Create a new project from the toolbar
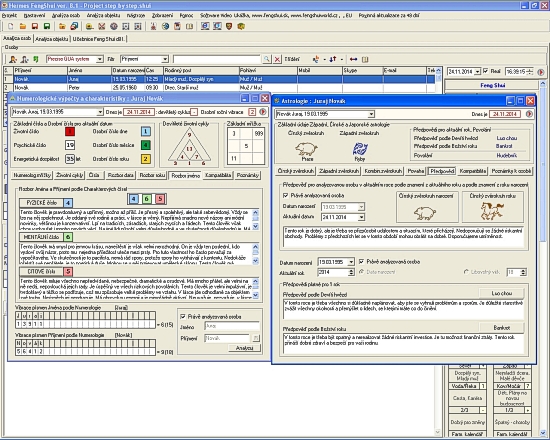Screen dimensions: 550x440 (x=11, y=26)
